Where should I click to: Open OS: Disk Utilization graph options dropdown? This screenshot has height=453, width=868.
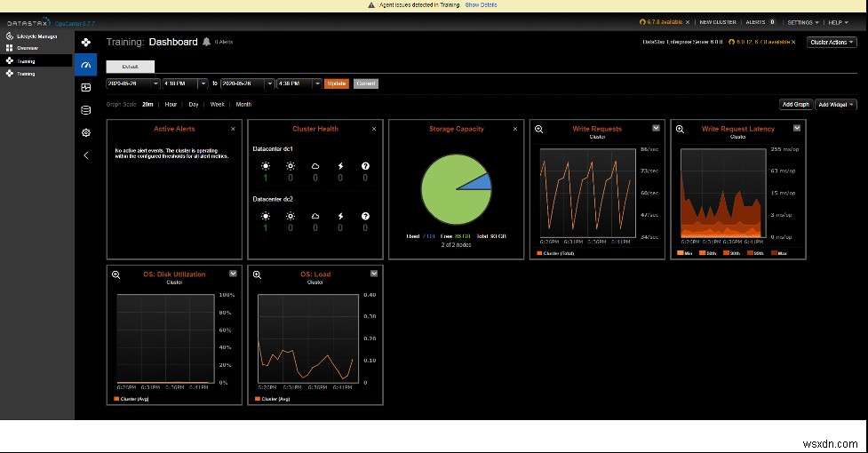tap(233, 274)
